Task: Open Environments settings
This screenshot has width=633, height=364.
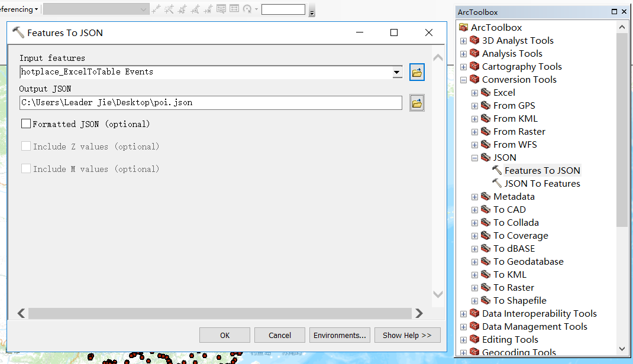Action: tap(340, 335)
